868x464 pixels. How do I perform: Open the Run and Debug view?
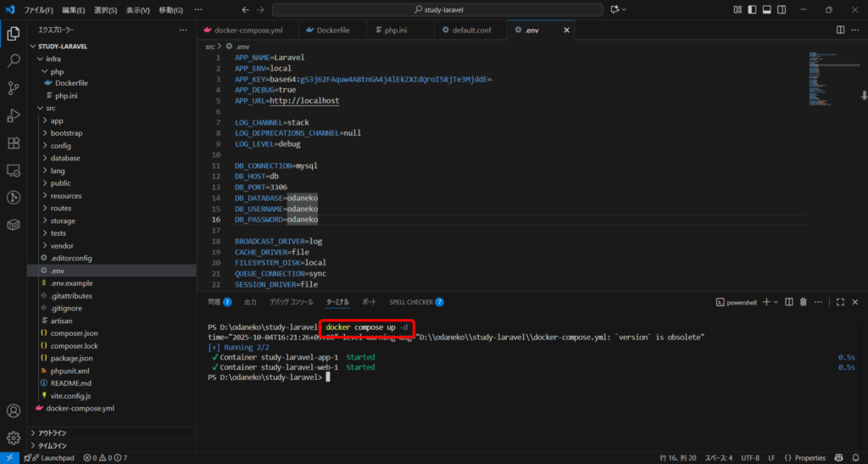[14, 115]
